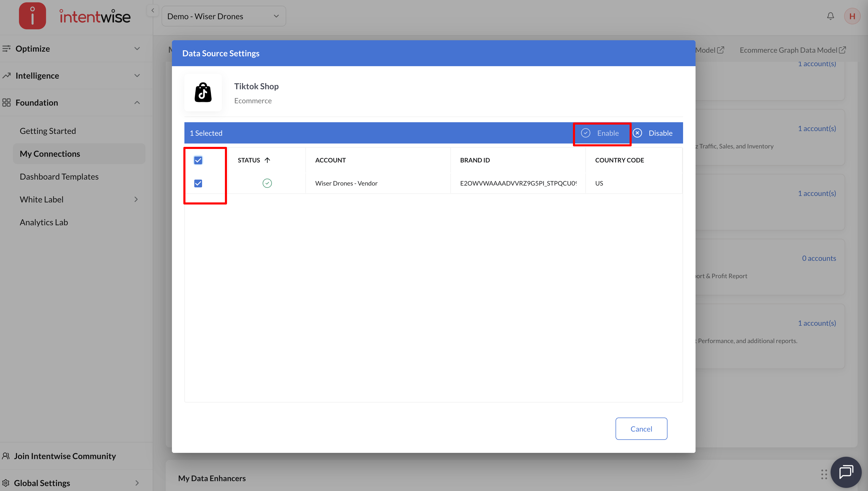Image resolution: width=868 pixels, height=491 pixels.
Task: Cancel the Data Source Settings dialog
Action: coord(641,429)
